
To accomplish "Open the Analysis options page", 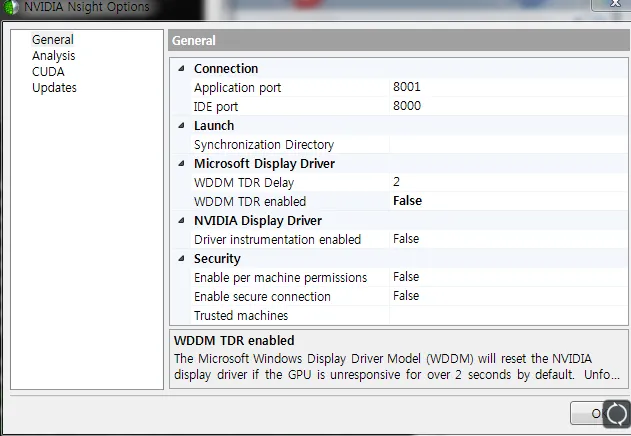I will pos(54,56).
